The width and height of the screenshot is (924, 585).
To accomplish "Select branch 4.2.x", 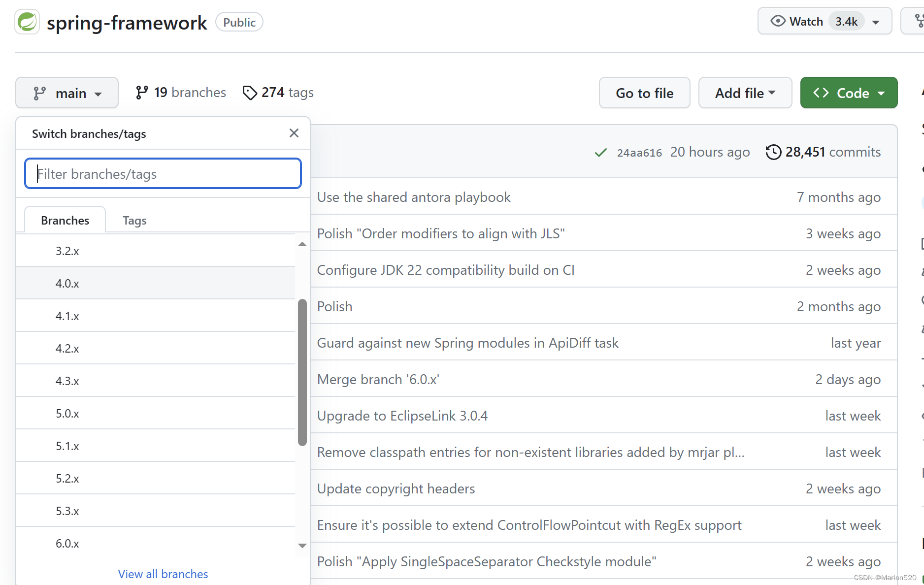I will pos(156,348).
